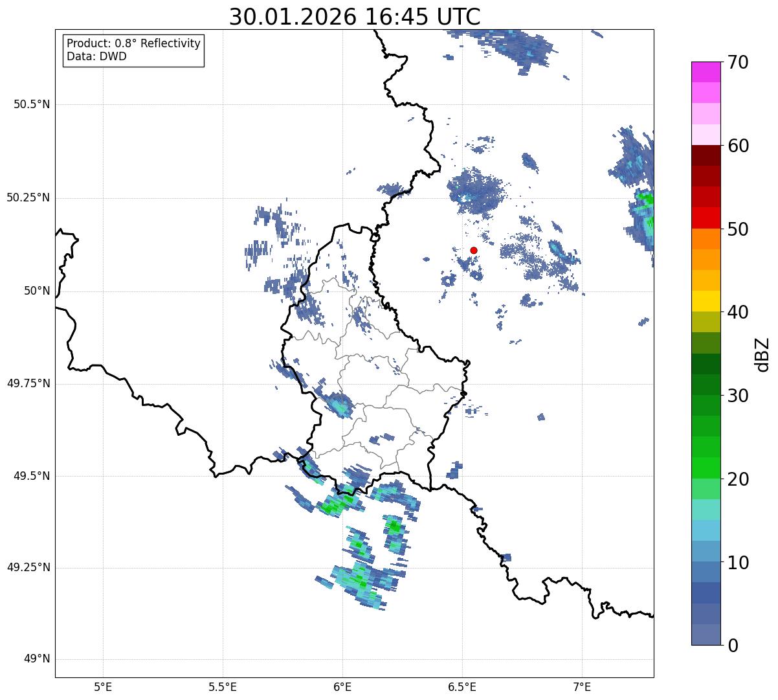Click the colorbar tick label 70
This screenshot has width=778, height=700.
(x=738, y=62)
